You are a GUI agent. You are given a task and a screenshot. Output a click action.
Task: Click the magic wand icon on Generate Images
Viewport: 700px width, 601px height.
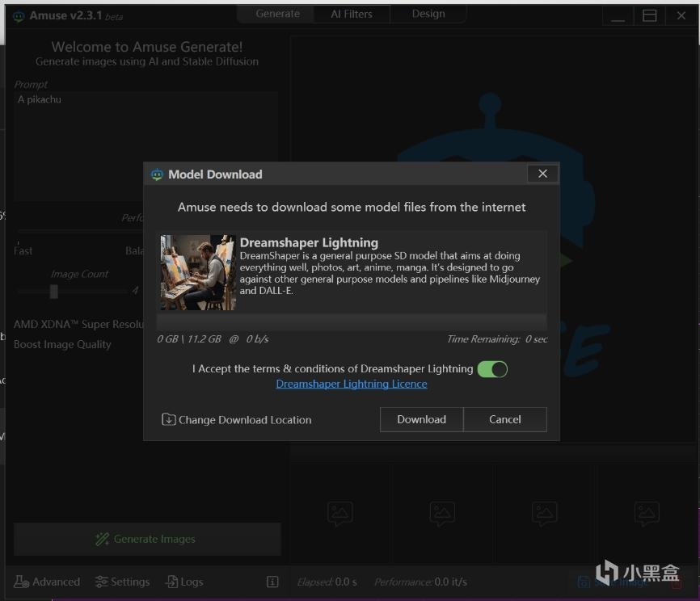click(x=102, y=539)
